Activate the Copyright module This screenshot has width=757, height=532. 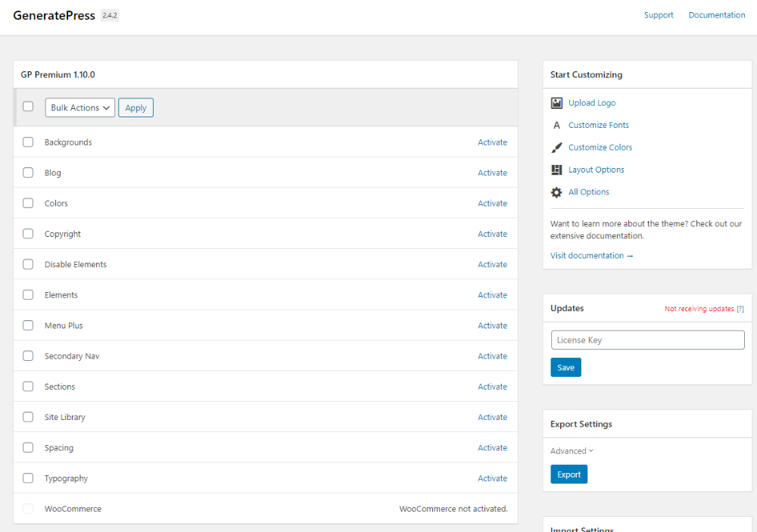(x=493, y=234)
